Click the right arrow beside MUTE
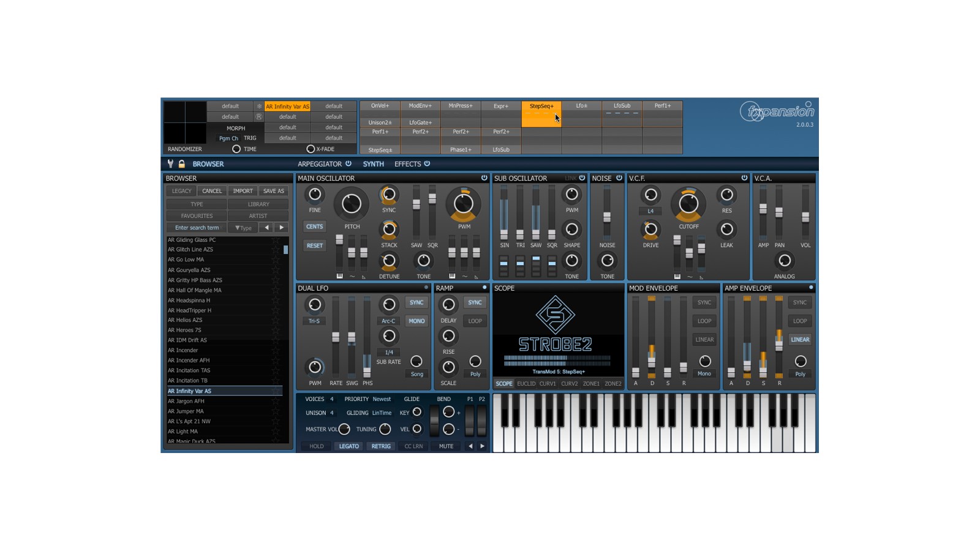Image resolution: width=980 pixels, height=551 pixels. tap(482, 446)
